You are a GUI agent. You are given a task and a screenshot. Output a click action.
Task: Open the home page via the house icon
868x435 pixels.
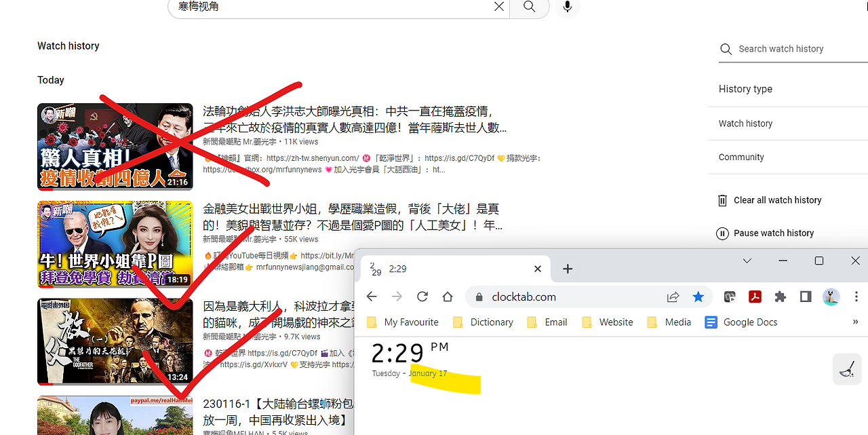pos(448,297)
